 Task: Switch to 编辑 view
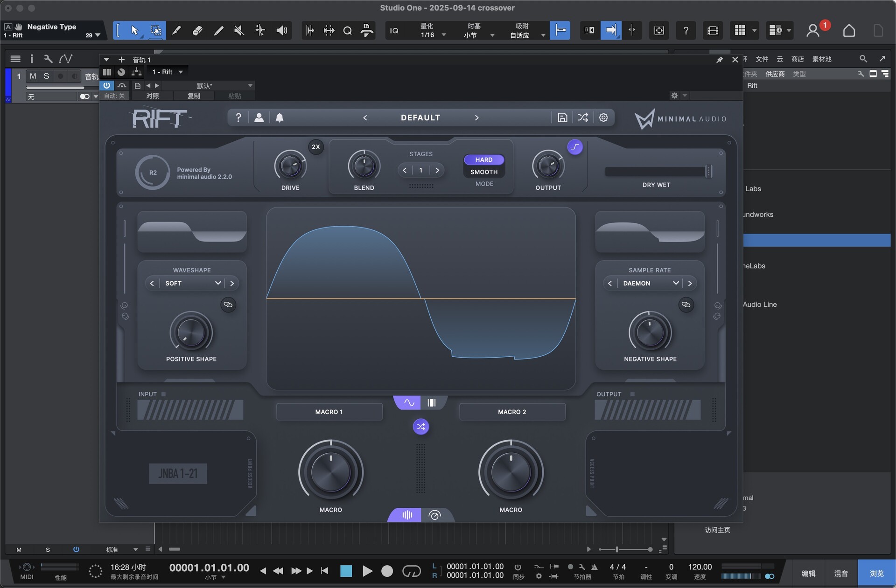point(809,573)
